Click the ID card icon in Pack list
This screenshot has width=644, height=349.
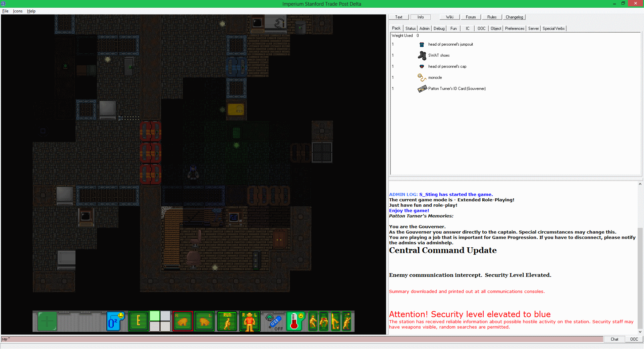(422, 89)
